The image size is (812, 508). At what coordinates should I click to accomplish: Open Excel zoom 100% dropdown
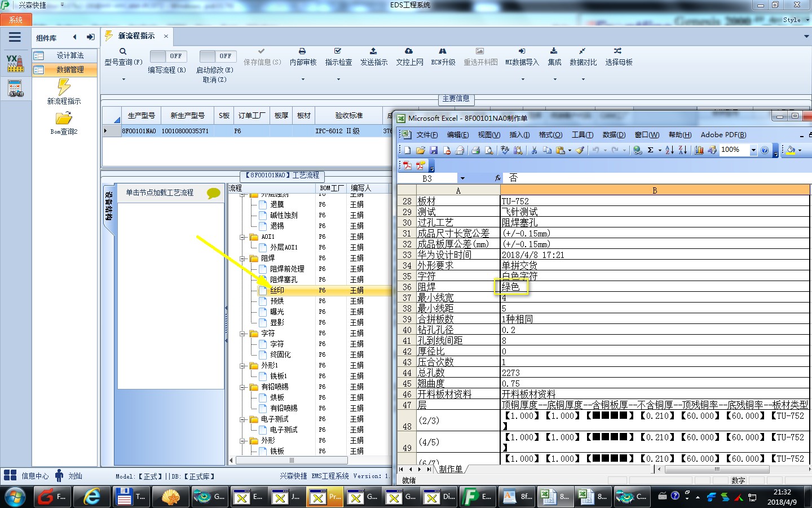tap(753, 150)
